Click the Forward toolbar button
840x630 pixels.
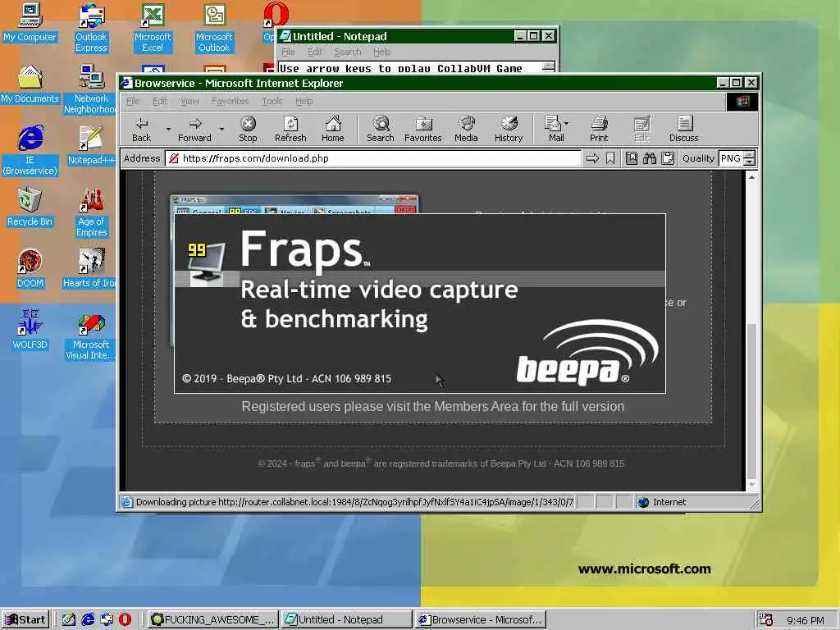pyautogui.click(x=194, y=130)
